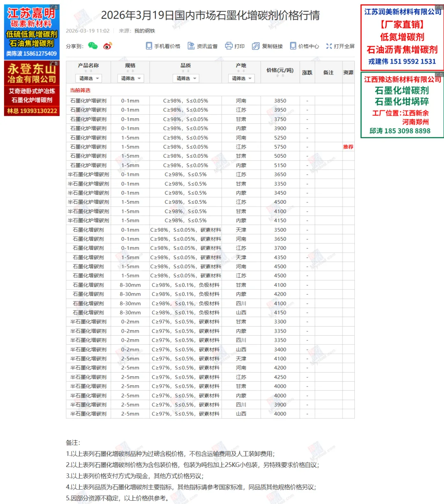Share the article to Weibo

(107, 46)
